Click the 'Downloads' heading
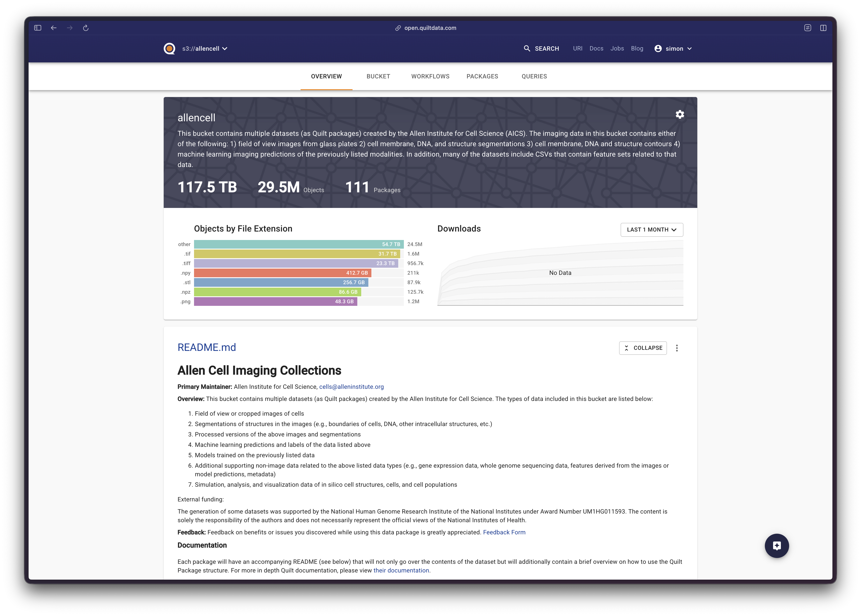861x616 pixels. [459, 228]
